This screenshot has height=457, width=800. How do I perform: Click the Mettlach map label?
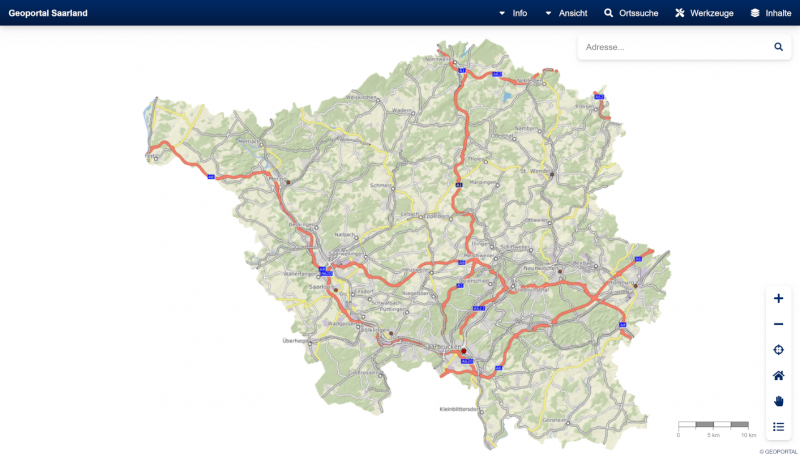249,141
